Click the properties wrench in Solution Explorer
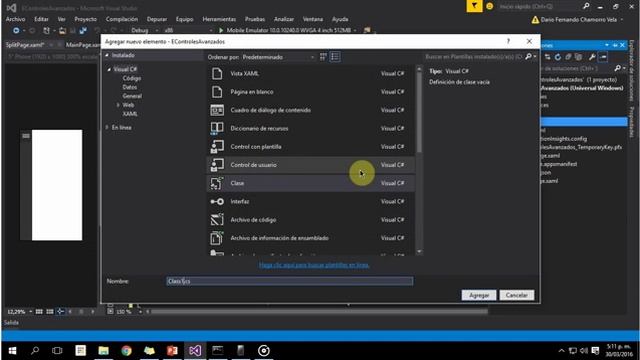The width and height of the screenshot is (640, 360). [592, 57]
